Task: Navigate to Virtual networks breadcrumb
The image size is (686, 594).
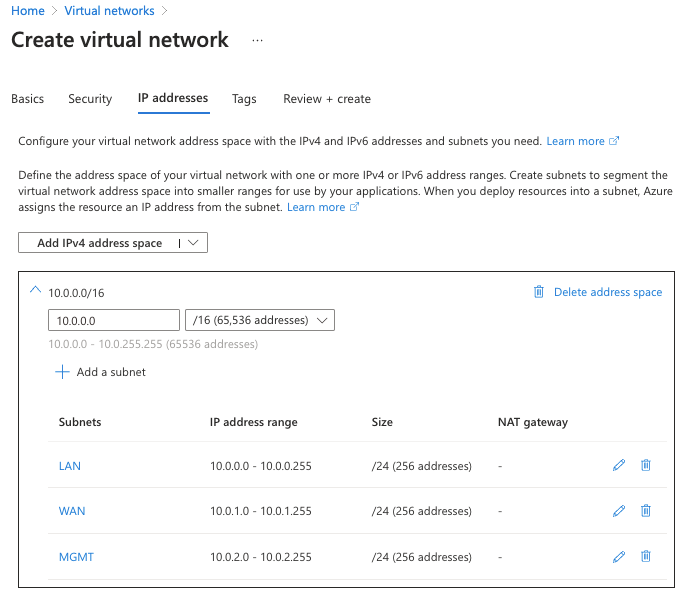Action: [109, 10]
